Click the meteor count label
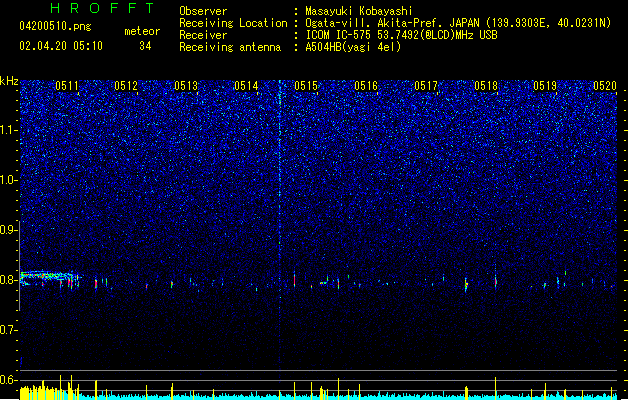629x400 pixels. 142,31
